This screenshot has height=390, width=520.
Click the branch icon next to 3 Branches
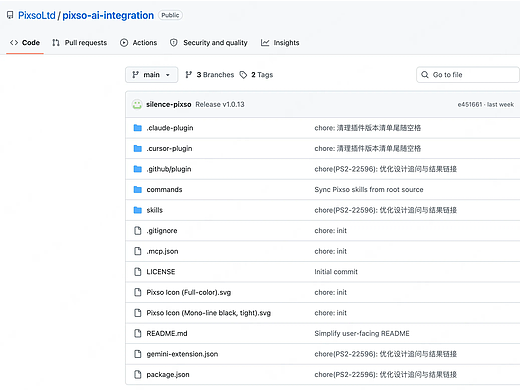[x=189, y=75]
